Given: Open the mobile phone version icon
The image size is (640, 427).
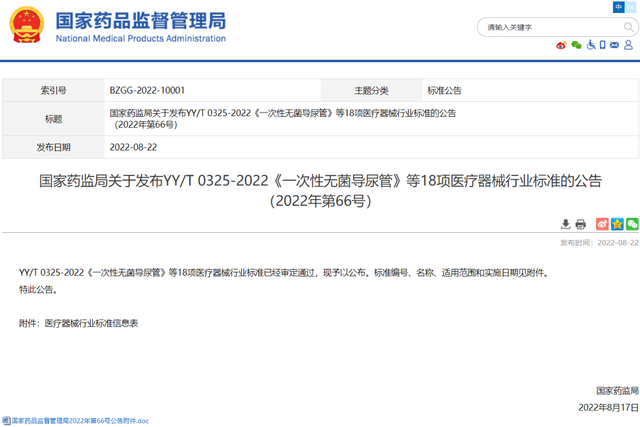Looking at the screenshot, I should pyautogui.click(x=602, y=45).
